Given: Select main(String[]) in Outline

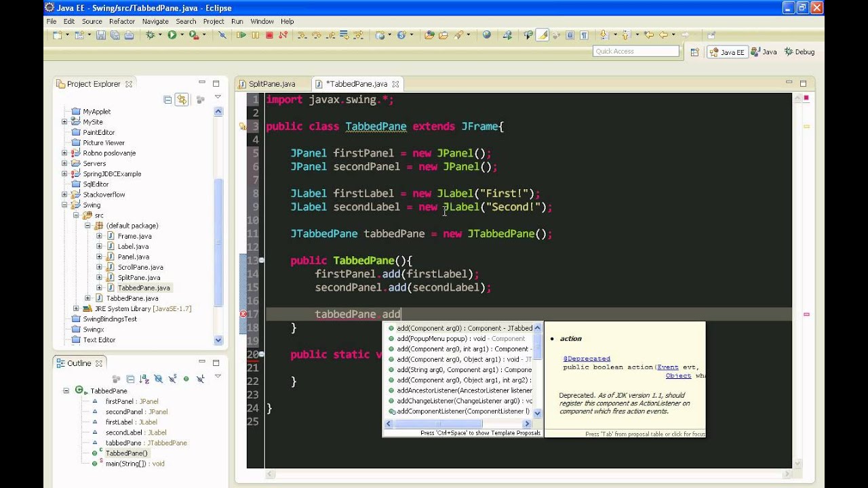Looking at the screenshot, I should (135, 464).
